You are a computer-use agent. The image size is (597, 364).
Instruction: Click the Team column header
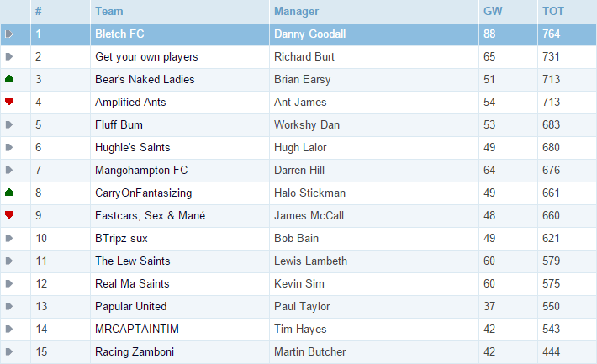click(x=109, y=12)
